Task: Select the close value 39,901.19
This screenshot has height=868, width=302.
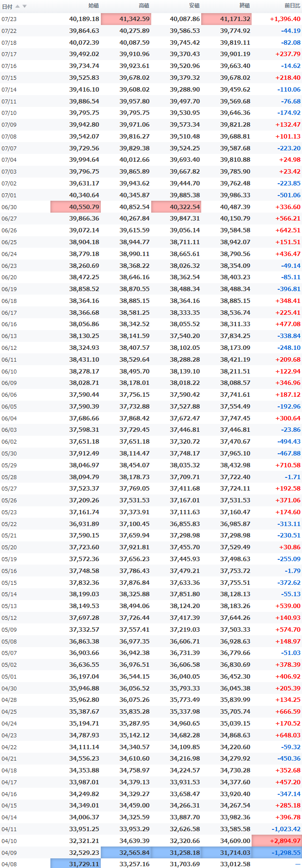Action: [x=235, y=54]
